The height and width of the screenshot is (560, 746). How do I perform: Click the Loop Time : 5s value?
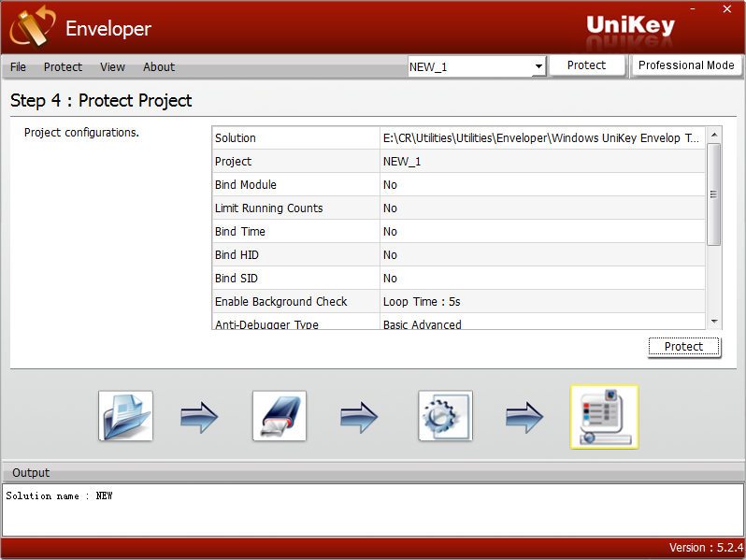[422, 302]
